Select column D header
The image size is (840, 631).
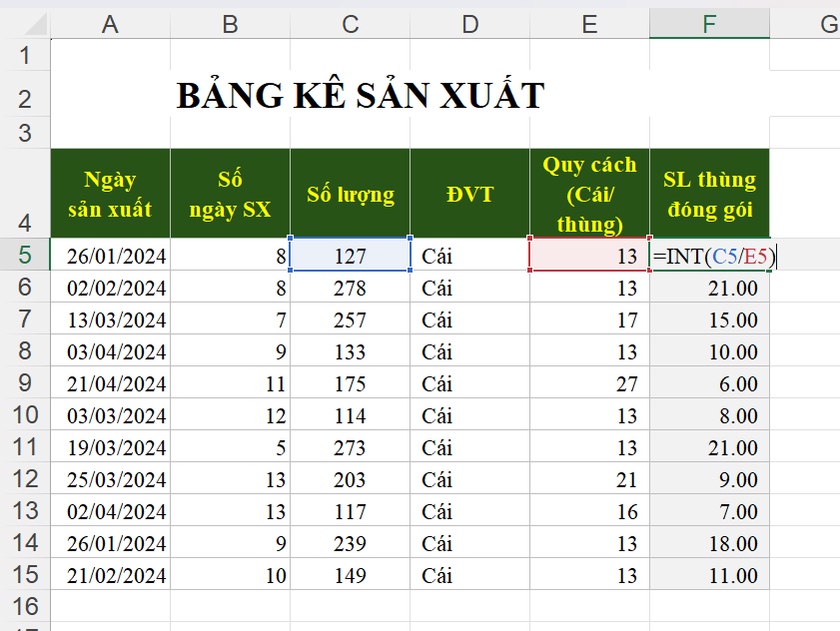469,24
